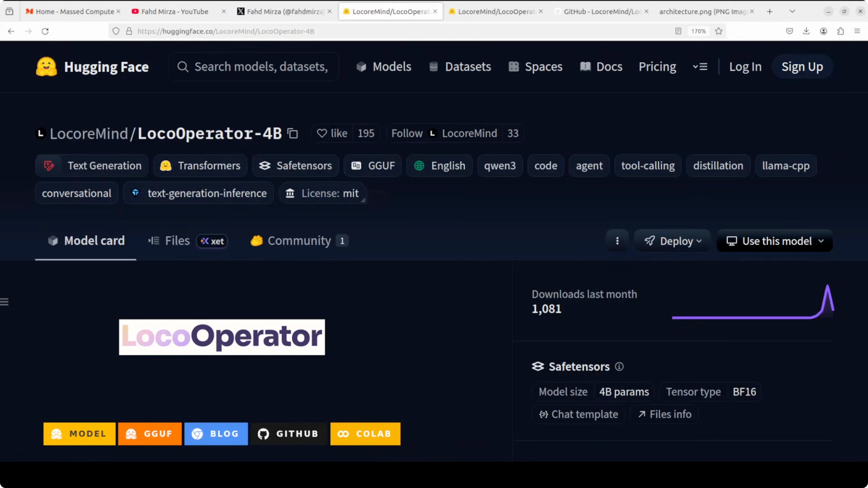
Task: Expand the Deploy dropdown
Action: pos(673,241)
